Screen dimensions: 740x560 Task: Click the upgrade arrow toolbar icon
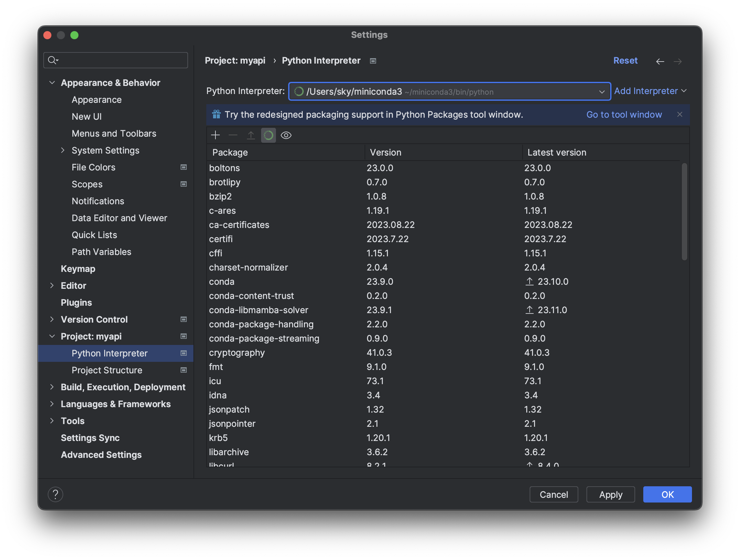[x=251, y=135]
